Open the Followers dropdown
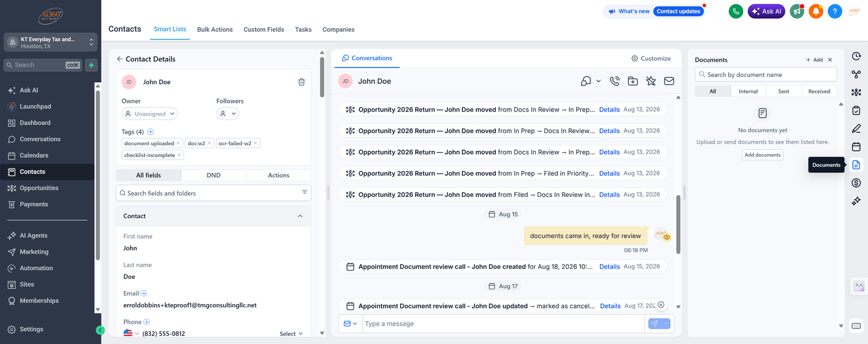The image size is (868, 344). pyautogui.click(x=228, y=114)
